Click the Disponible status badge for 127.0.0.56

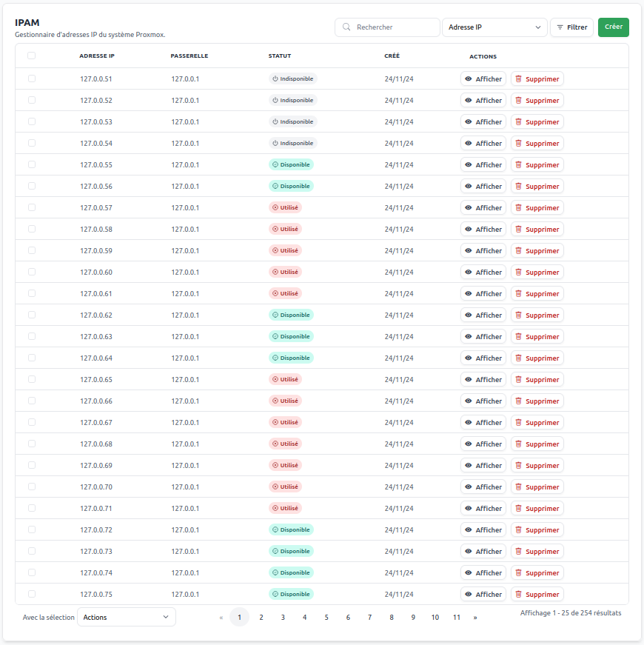pos(291,187)
